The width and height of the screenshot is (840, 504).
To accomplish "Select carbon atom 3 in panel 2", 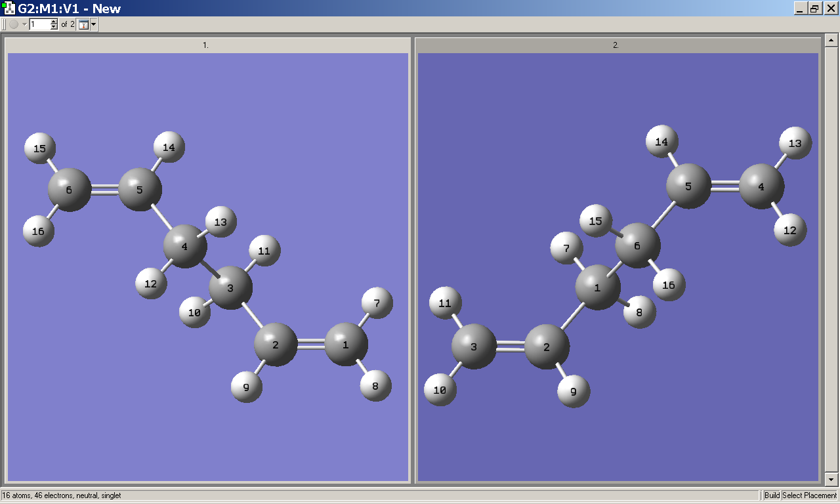I will click(x=474, y=346).
